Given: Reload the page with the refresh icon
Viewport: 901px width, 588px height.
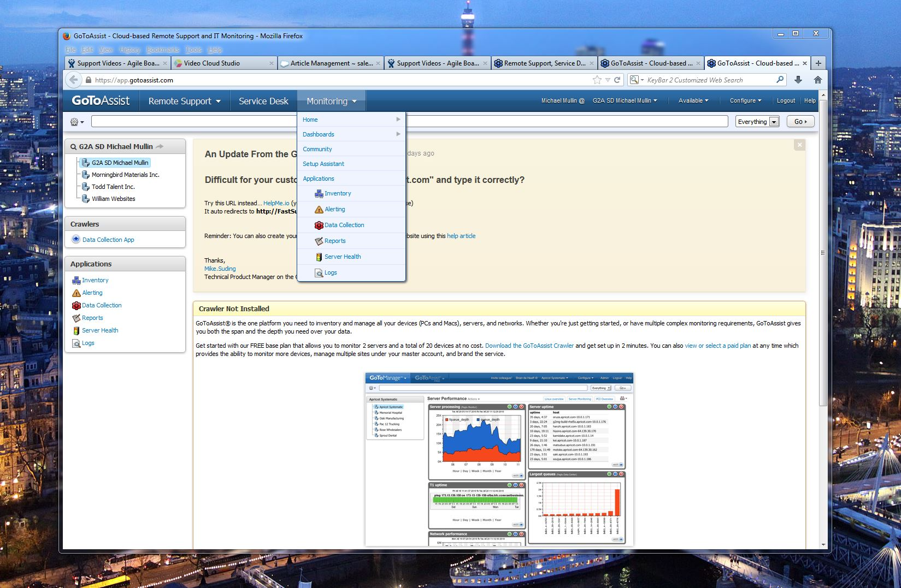Looking at the screenshot, I should (617, 80).
